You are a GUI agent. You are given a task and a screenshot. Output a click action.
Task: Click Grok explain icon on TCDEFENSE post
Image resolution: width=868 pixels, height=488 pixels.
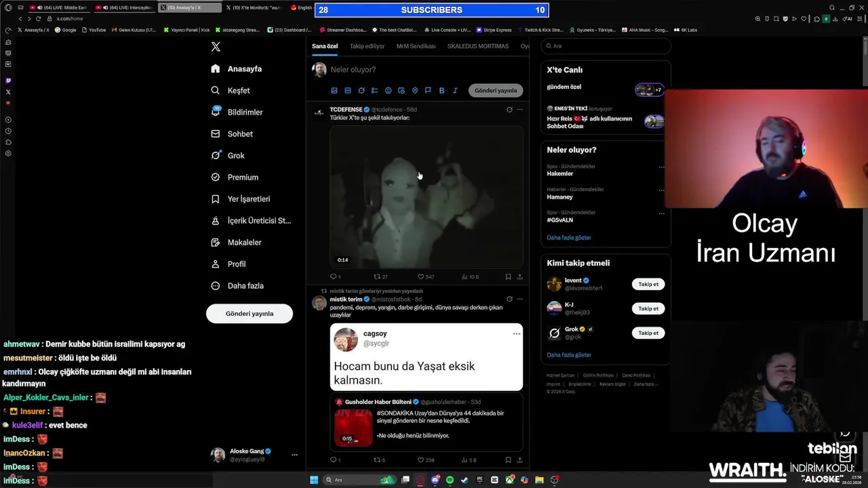[x=509, y=109]
